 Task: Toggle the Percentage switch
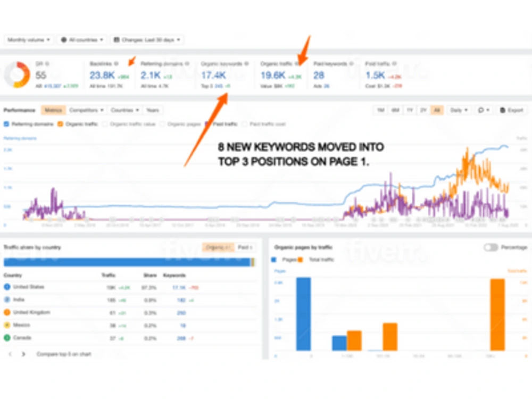491,247
